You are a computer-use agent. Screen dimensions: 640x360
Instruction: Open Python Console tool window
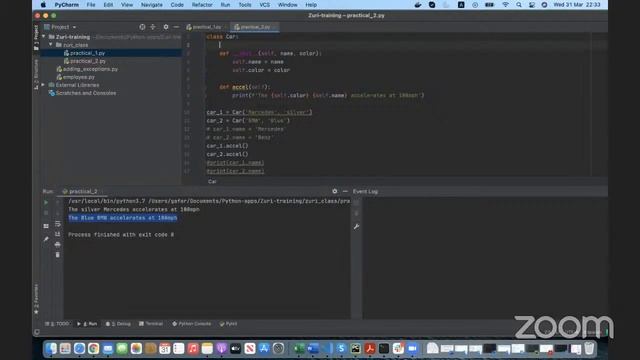tap(192, 324)
